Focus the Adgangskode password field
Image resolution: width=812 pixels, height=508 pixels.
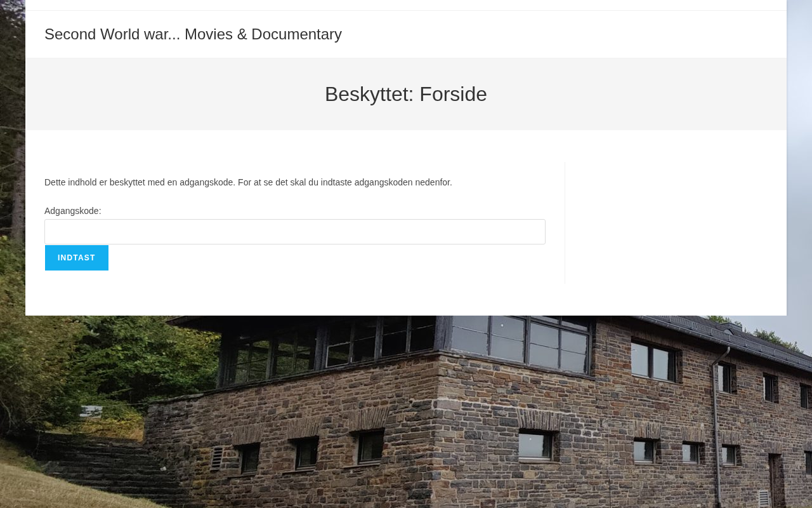pyautogui.click(x=295, y=232)
